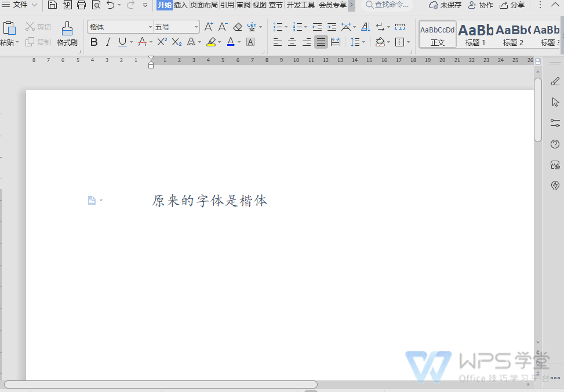Click the help question mark icon in right sidebar

click(555, 144)
